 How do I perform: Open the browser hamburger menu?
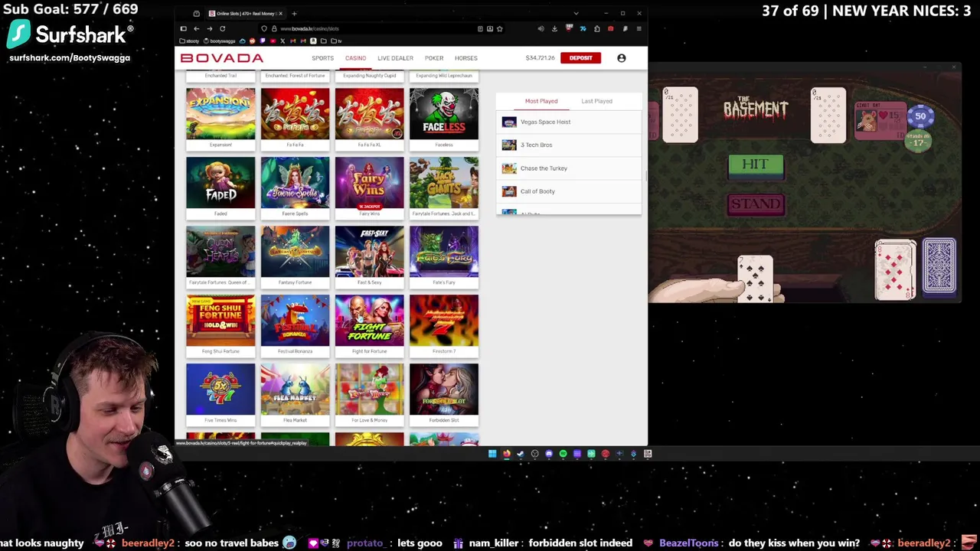pyautogui.click(x=639, y=28)
